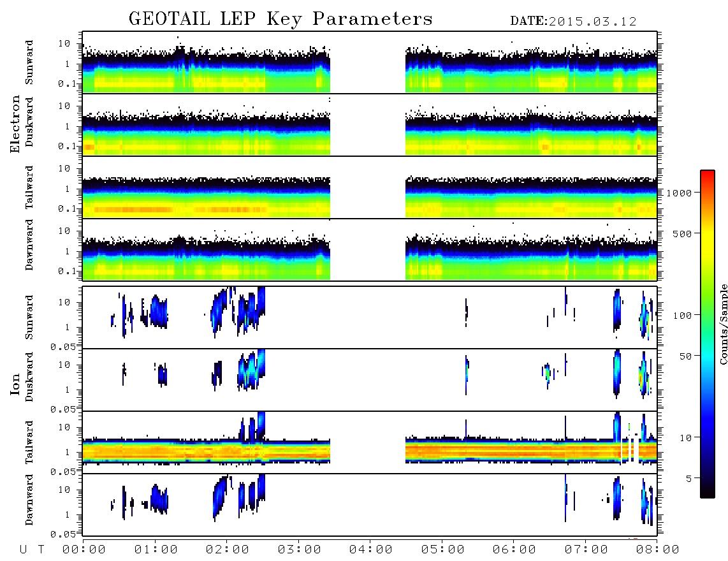Click the Ion "Tailward" axis label
728x561 pixels.
(29, 442)
